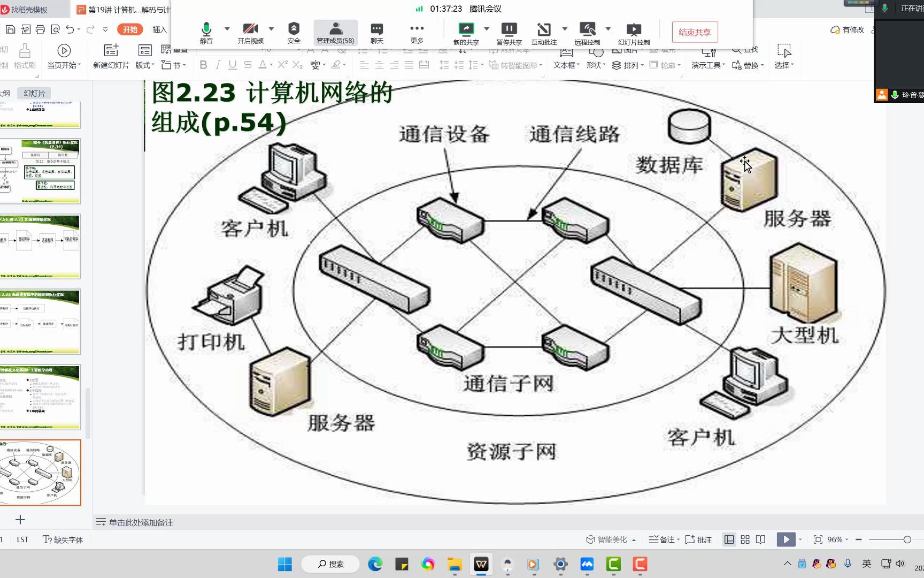Open interactive annotation tool
Viewport: 924px width, 578px height.
tap(544, 34)
